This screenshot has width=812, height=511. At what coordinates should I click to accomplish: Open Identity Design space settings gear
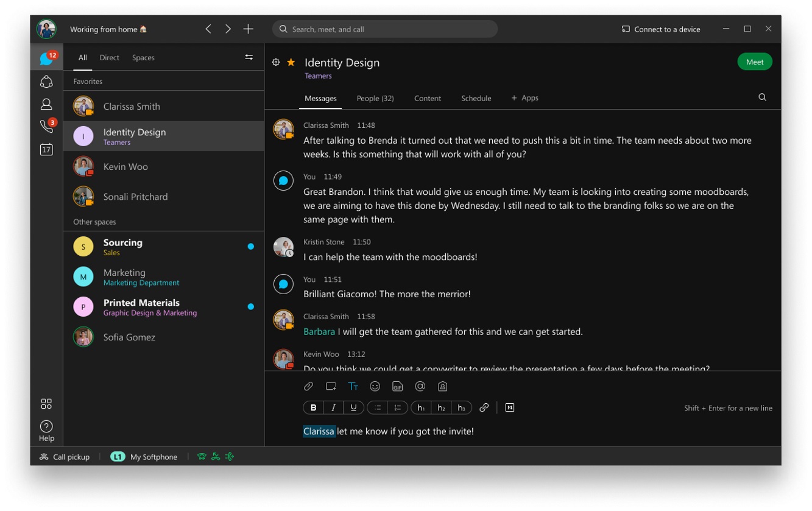[x=276, y=62]
